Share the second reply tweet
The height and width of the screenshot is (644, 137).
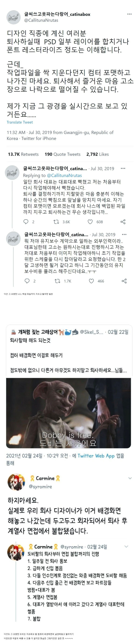(x=124, y=281)
